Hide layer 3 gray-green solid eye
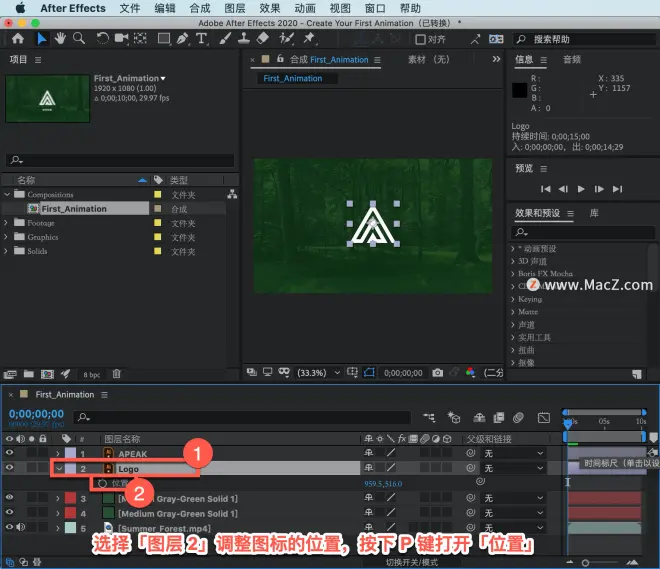This screenshot has width=660, height=569. pyautogui.click(x=9, y=497)
